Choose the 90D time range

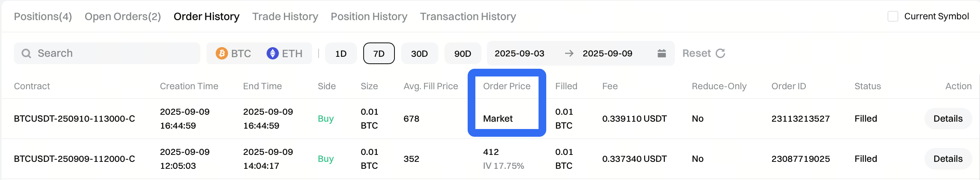point(462,53)
